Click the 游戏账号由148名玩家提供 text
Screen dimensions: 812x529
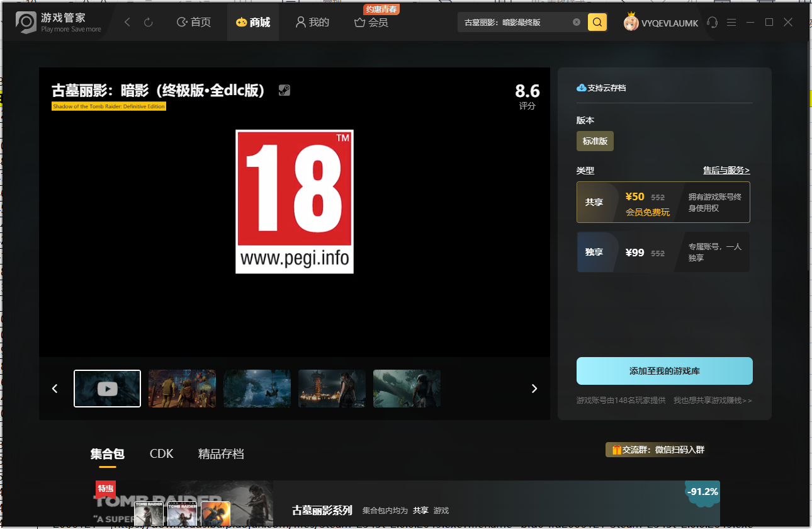click(x=621, y=401)
